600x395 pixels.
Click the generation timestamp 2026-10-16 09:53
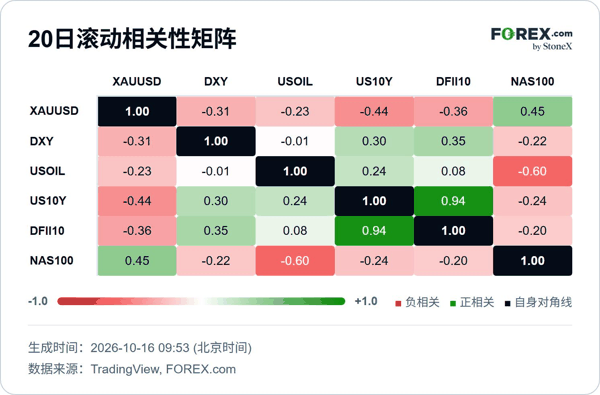[140, 348]
